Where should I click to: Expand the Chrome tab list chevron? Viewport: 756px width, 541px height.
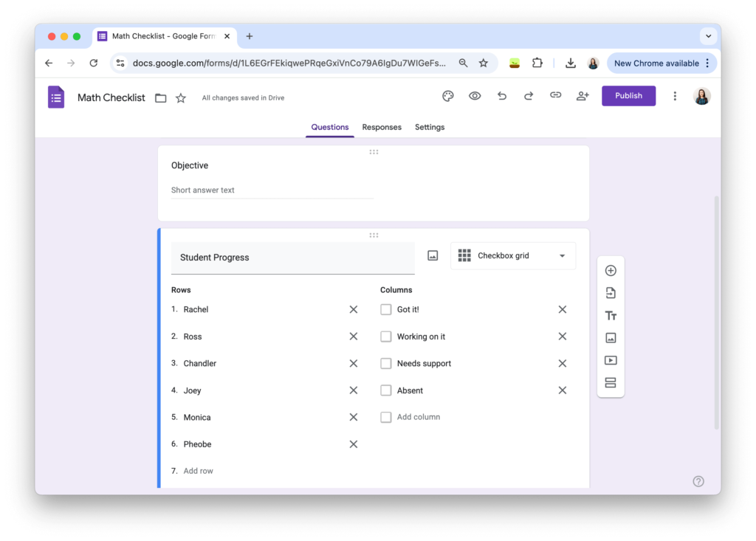click(708, 35)
